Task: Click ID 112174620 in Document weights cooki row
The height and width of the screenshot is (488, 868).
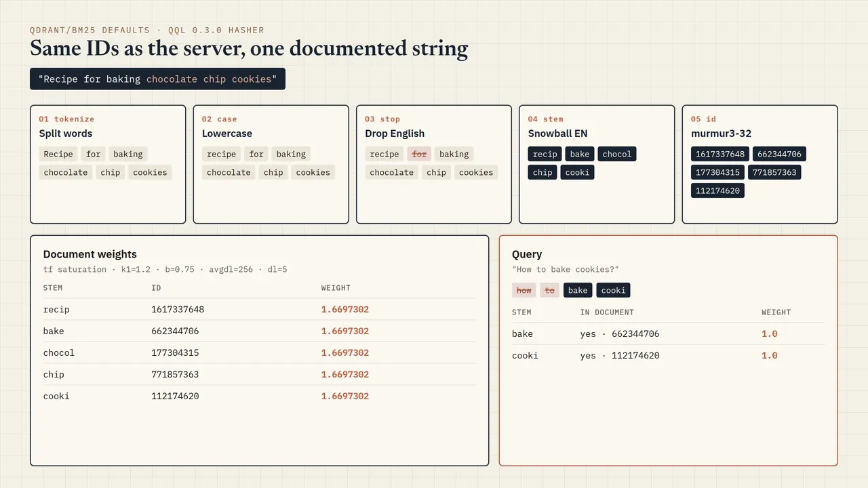Action: pos(175,396)
